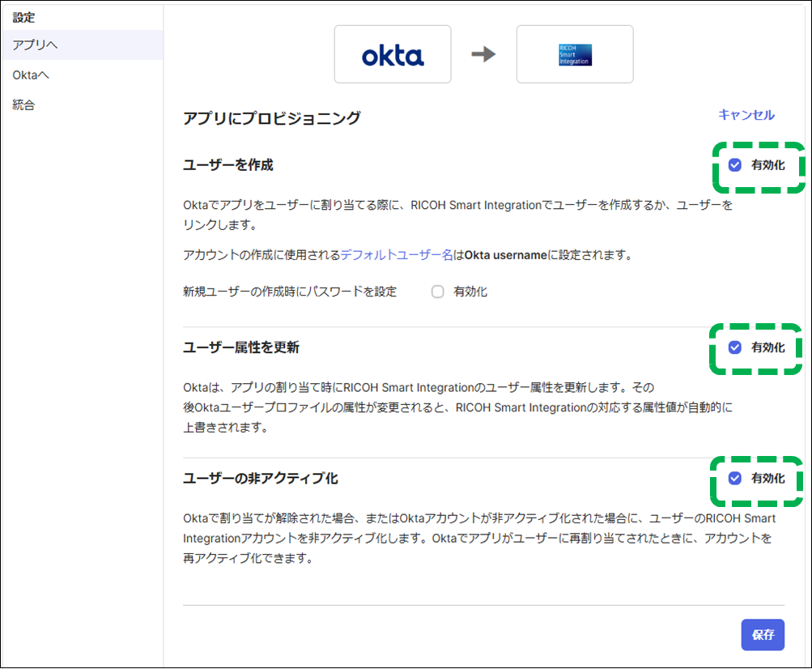Click the ユーザーの非アクティブ化 section title
This screenshot has height=669, width=812.
click(x=261, y=479)
